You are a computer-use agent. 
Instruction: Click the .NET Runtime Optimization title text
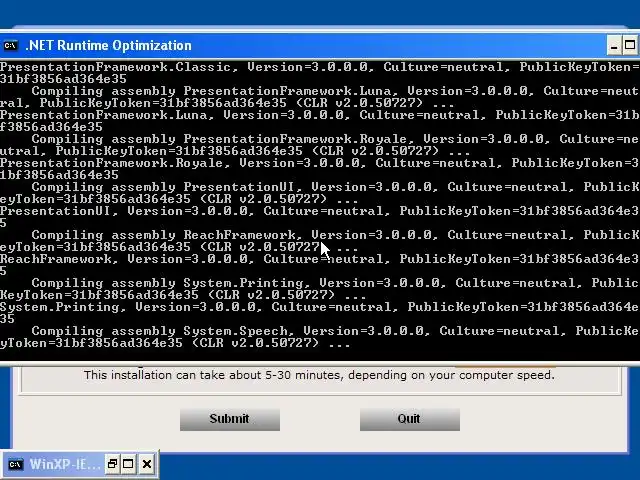[109, 45]
